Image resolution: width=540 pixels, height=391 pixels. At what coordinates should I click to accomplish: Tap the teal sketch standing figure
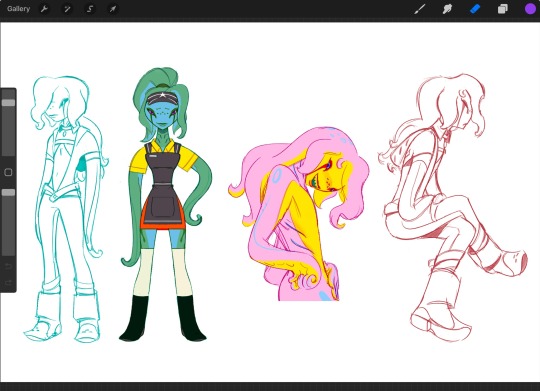pyautogui.click(x=65, y=208)
